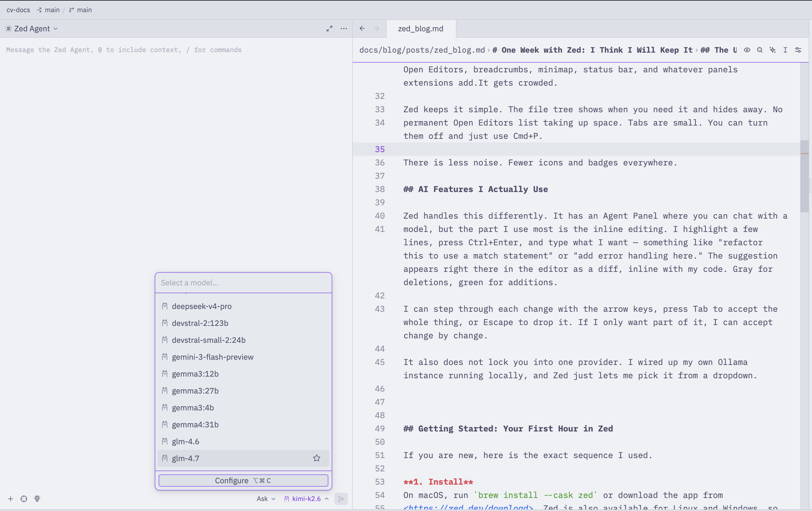Click the "One Week with Zed" breadcrumb heading
The width and height of the screenshot is (812, 511).
coord(592,50)
